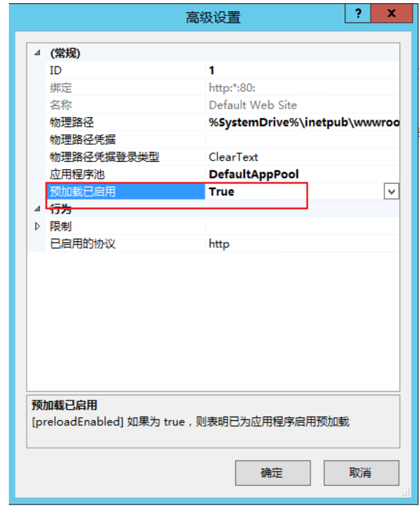
Task: Close the 高级设置 dialog with X
Action: coord(391,14)
